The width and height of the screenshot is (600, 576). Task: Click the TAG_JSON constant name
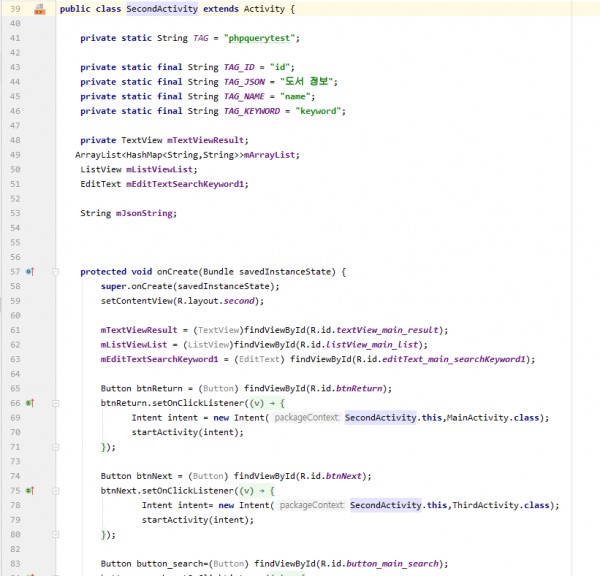click(x=245, y=82)
